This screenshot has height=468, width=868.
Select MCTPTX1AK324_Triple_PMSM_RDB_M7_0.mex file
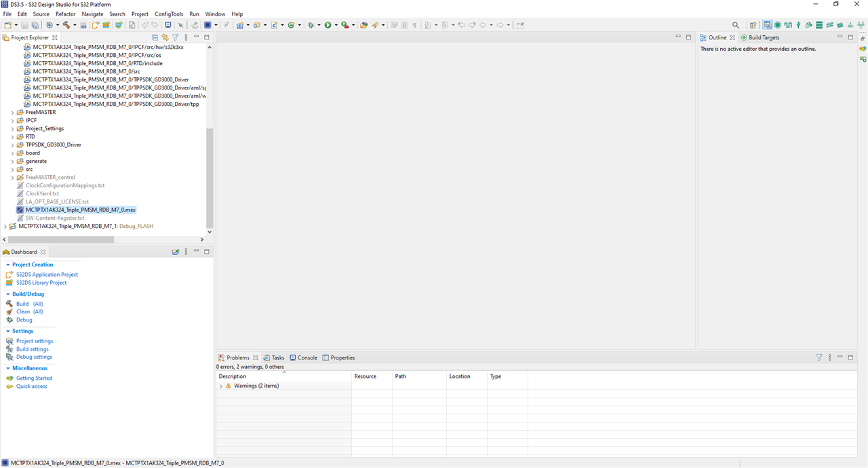80,210
